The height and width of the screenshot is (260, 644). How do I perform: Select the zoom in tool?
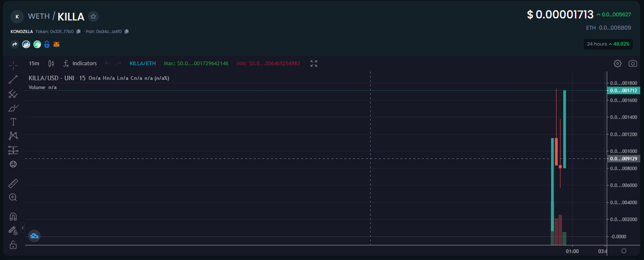13,197
